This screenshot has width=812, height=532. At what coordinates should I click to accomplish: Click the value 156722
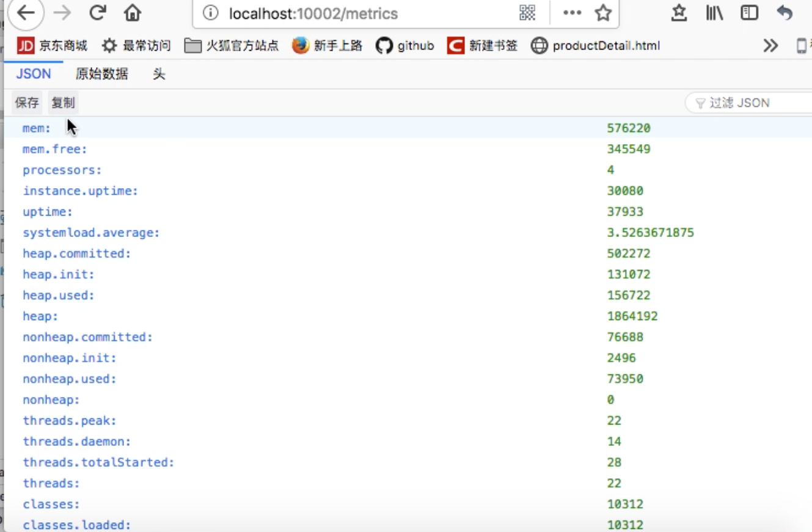[x=629, y=295]
